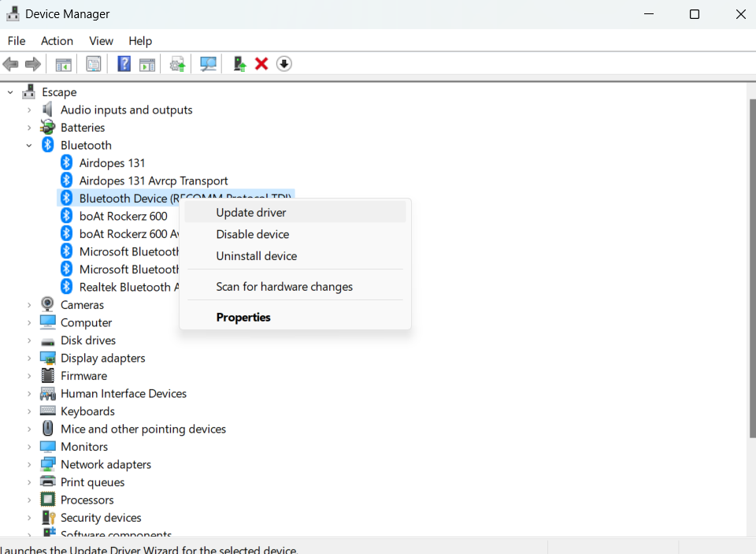This screenshot has width=756, height=554.
Task: Expand the Network adapters category
Action: (29, 464)
